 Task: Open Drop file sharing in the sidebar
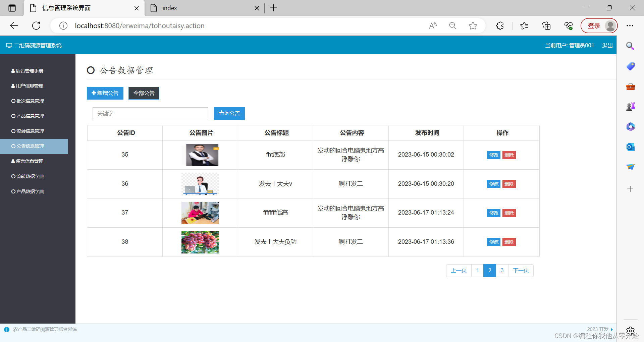(630, 167)
